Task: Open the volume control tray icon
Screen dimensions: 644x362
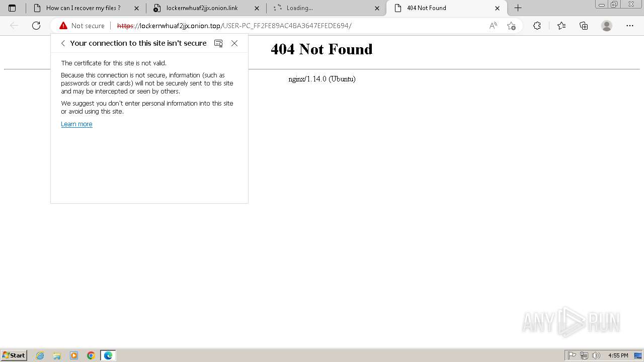Action: pyautogui.click(x=596, y=355)
